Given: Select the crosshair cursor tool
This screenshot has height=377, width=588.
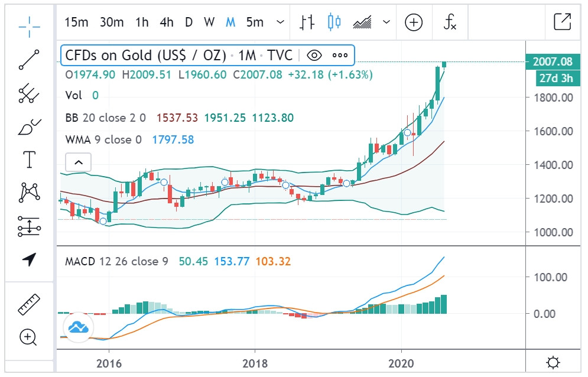Looking at the screenshot, I should click(29, 23).
